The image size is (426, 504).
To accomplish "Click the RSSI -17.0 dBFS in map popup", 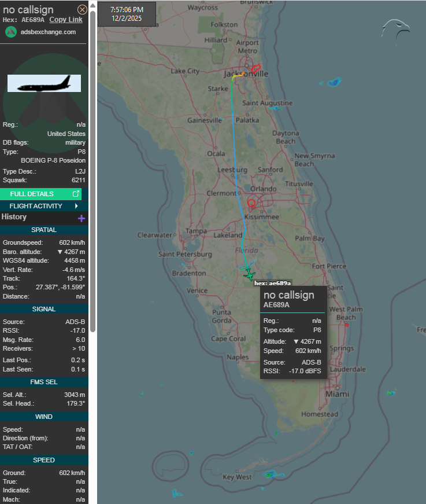I will [x=305, y=371].
